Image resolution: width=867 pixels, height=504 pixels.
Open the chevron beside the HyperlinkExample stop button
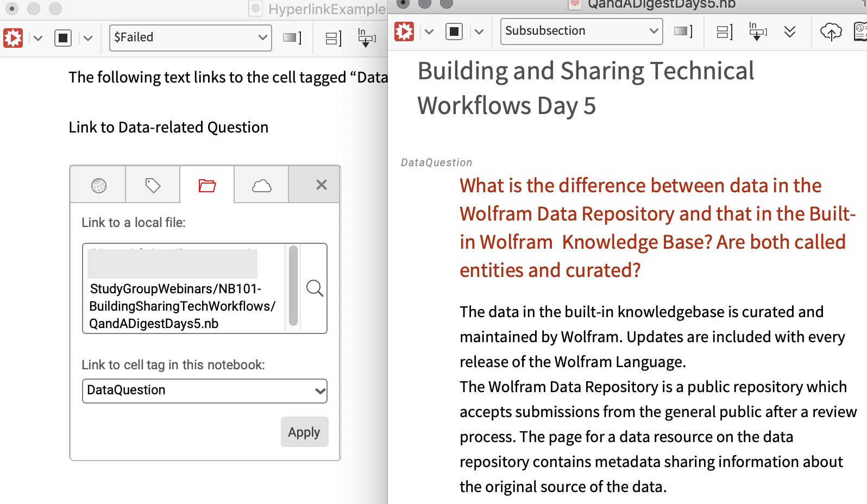point(88,38)
